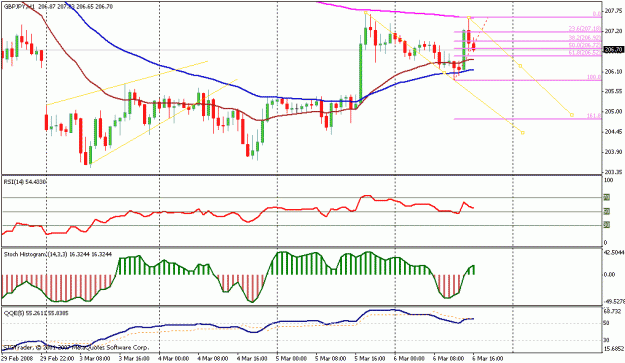Click the 203.90 price axis label

click(613, 152)
